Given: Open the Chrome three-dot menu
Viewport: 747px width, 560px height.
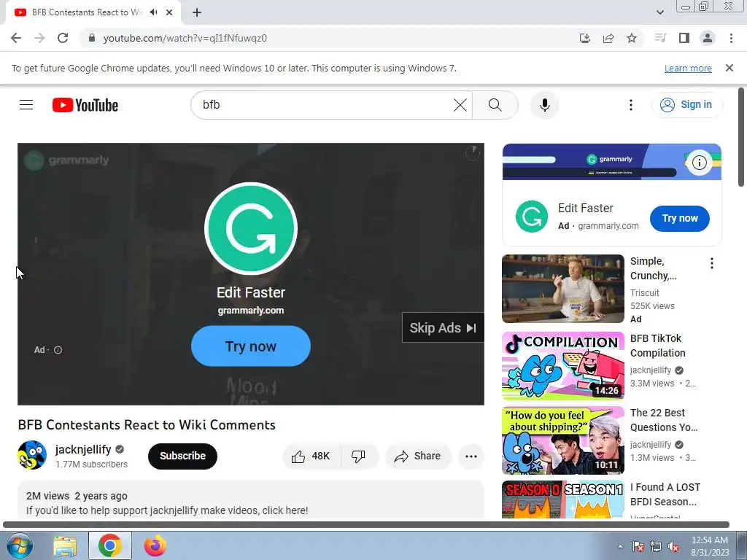Looking at the screenshot, I should (731, 38).
